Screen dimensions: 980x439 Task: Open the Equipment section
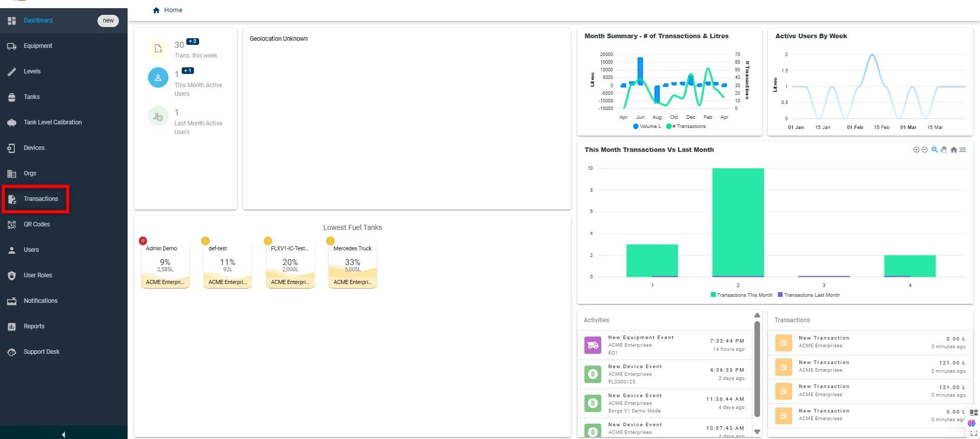[x=63, y=46]
